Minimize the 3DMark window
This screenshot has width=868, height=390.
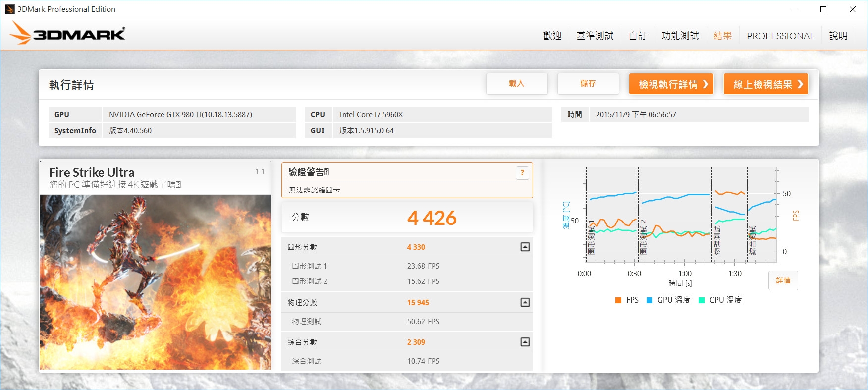[x=795, y=9]
